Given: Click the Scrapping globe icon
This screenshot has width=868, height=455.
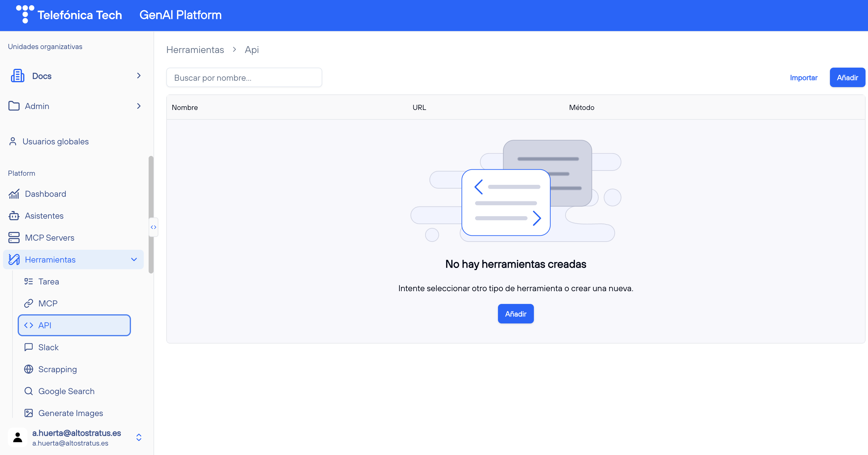Looking at the screenshot, I should point(29,369).
